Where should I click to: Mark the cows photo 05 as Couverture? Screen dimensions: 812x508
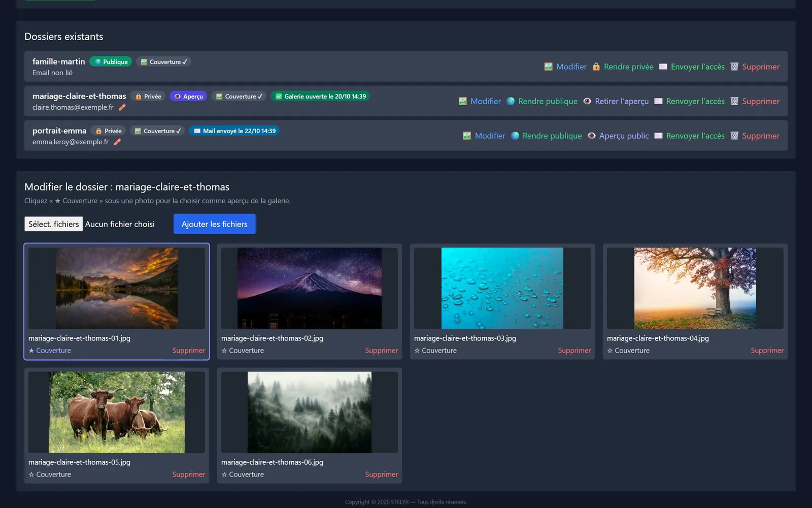50,474
